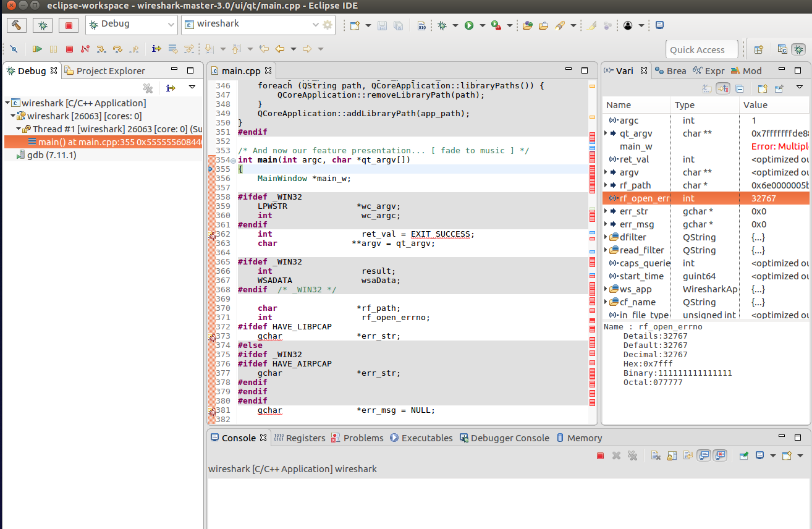Click Collapse All in Variables view
The image size is (812, 529).
740,88
